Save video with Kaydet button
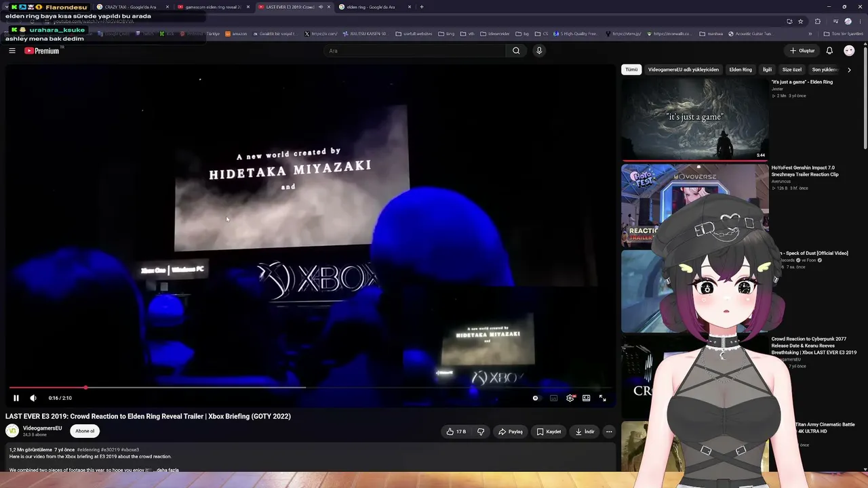This screenshot has height=488, width=868. pos(549,432)
